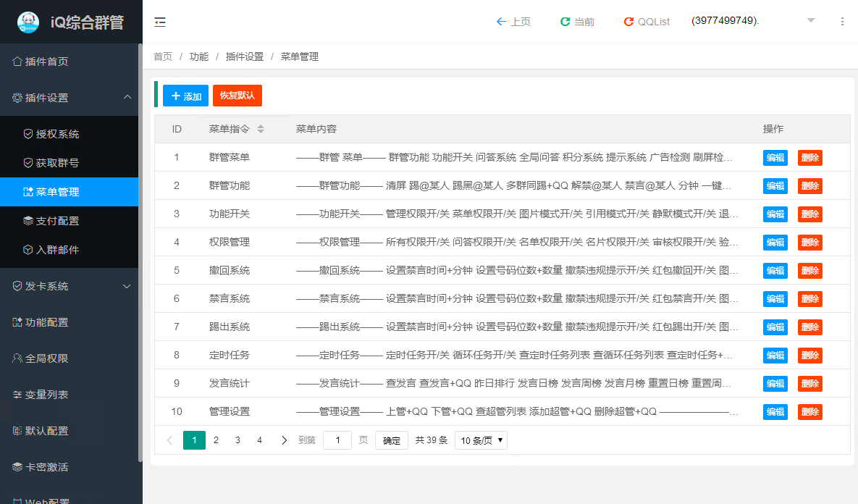Click the iQ综合群管 logo avatar
858x504 pixels.
(28, 22)
